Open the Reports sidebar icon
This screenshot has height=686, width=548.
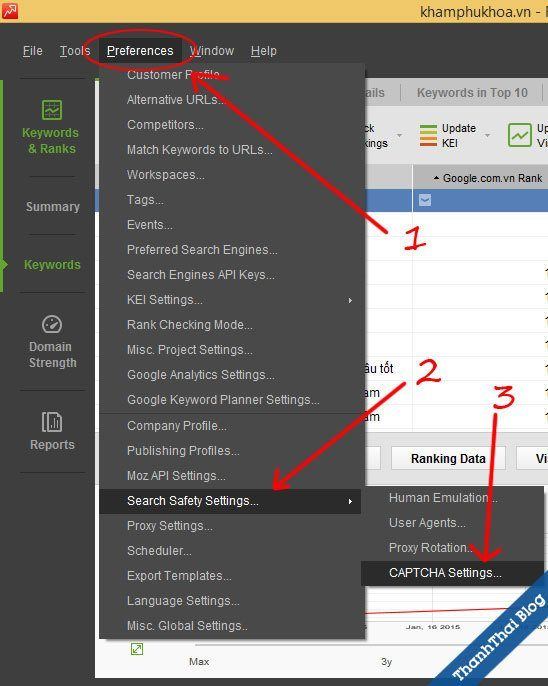click(x=52, y=422)
